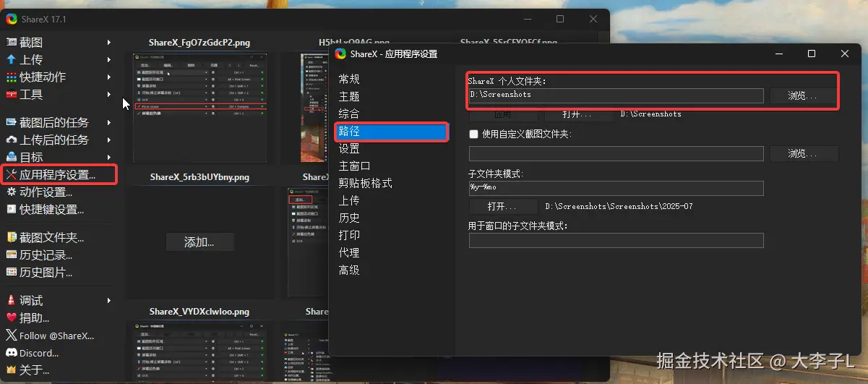Click the 子文件夹模式 input with %y-%mo
This screenshot has width=868, height=384.
[616, 188]
